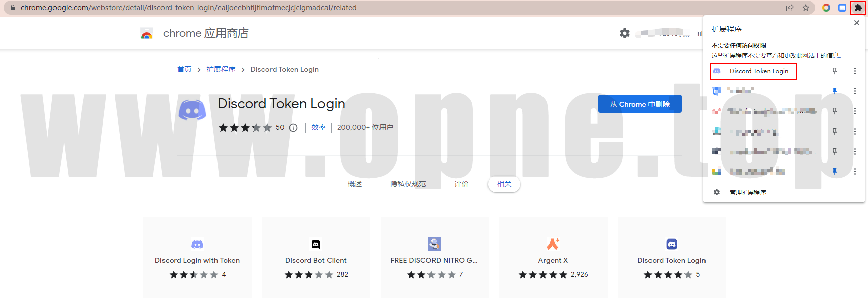
Task: Open more options for second extension row
Action: pos(855,91)
